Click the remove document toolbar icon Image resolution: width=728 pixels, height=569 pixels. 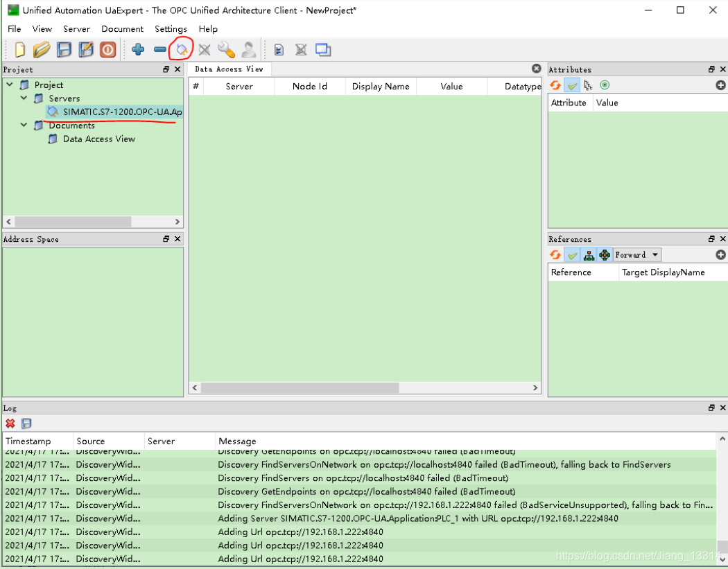click(x=301, y=50)
